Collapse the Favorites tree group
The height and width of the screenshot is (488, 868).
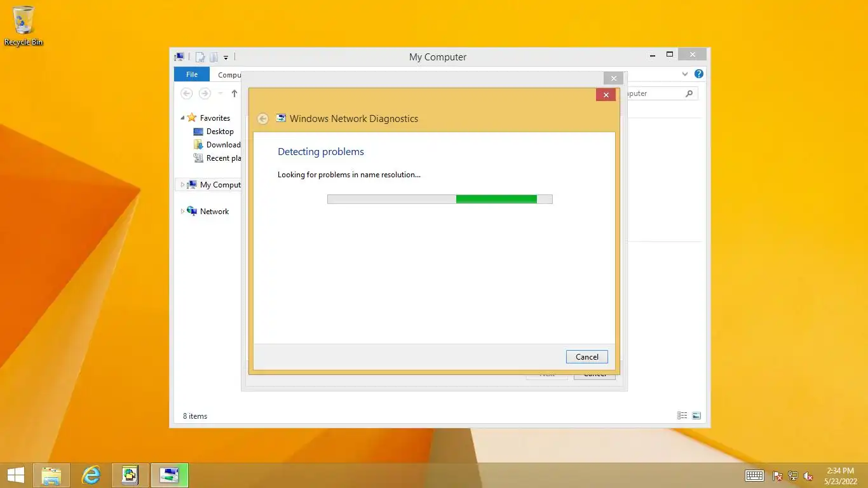click(x=182, y=118)
